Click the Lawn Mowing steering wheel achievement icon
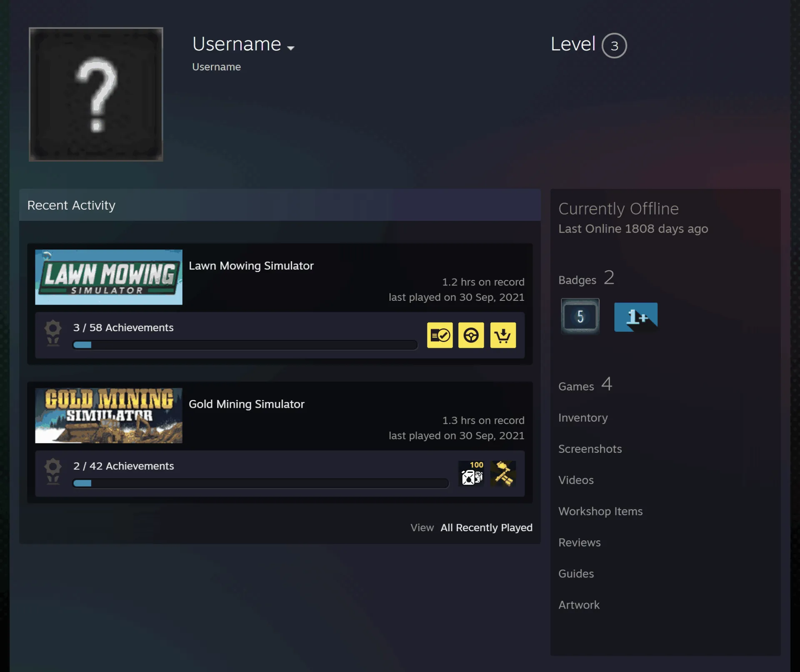Viewport: 800px width, 672px height. 471,335
